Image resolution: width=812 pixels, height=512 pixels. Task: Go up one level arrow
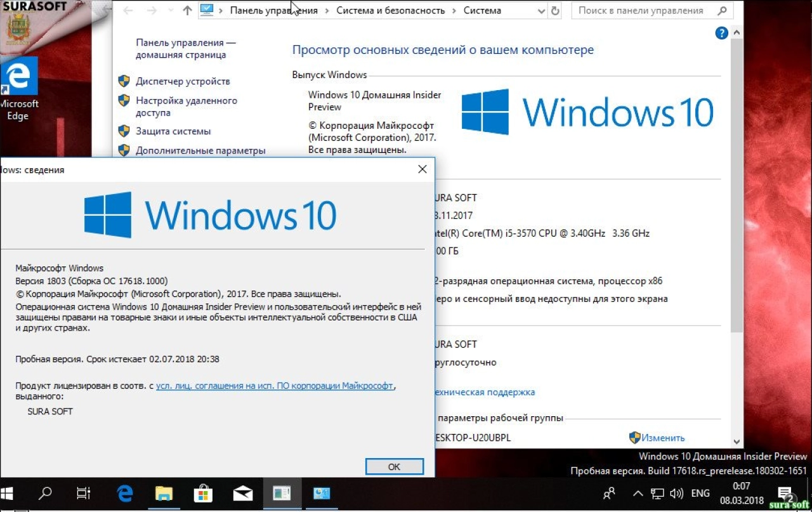coord(187,11)
